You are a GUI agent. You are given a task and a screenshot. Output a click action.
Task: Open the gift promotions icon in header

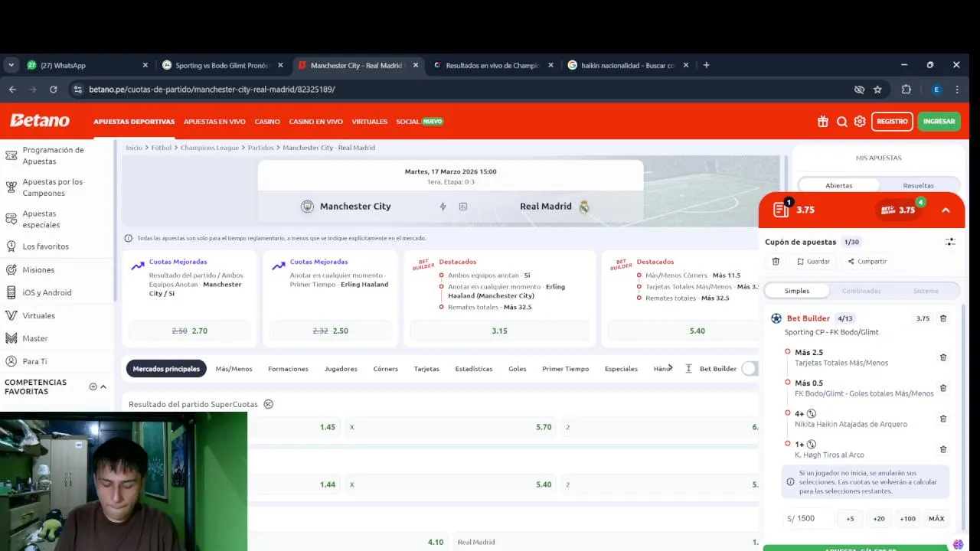pos(823,122)
